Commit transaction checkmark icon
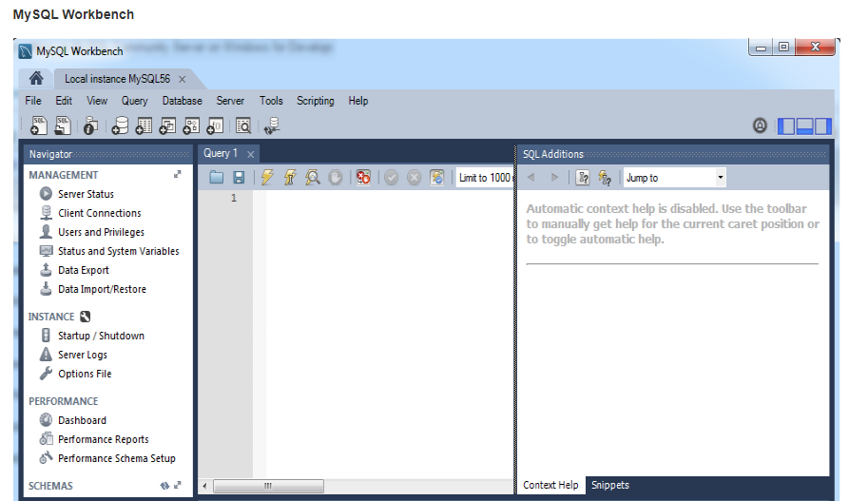This screenshot has width=868, height=501. click(392, 177)
